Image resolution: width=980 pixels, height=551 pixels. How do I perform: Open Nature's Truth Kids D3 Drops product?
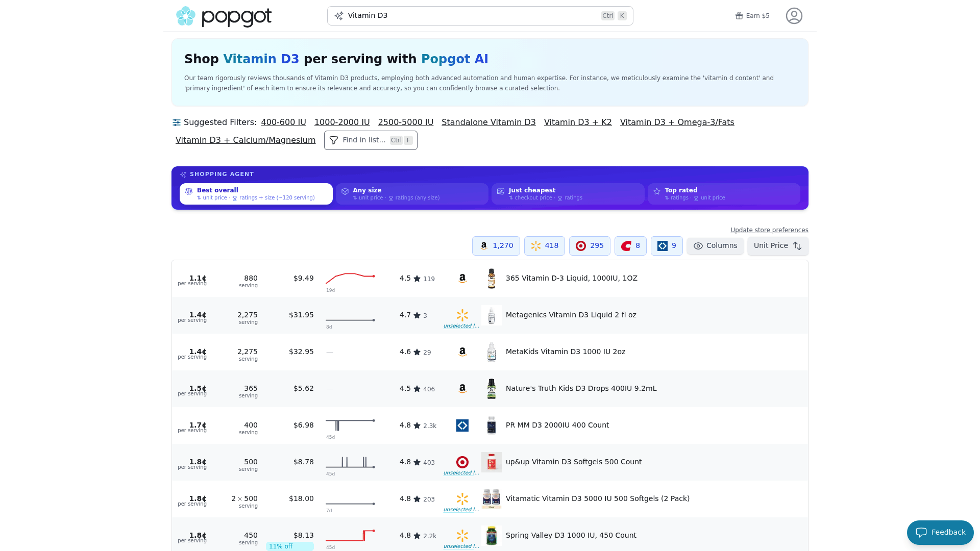pos(581,389)
